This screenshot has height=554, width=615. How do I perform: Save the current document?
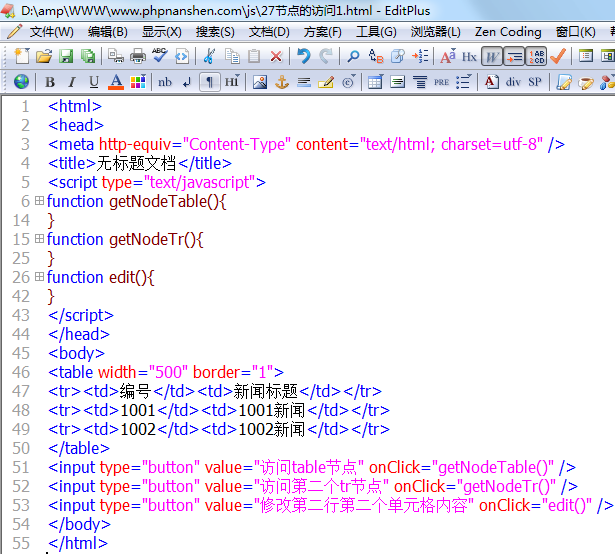[x=66, y=56]
